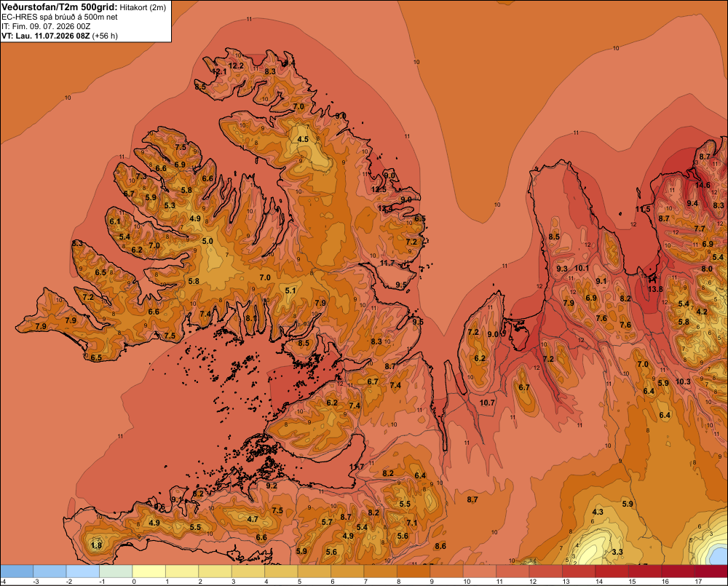Click the 10.1 temperature reading
728x586 pixels.
click(582, 268)
